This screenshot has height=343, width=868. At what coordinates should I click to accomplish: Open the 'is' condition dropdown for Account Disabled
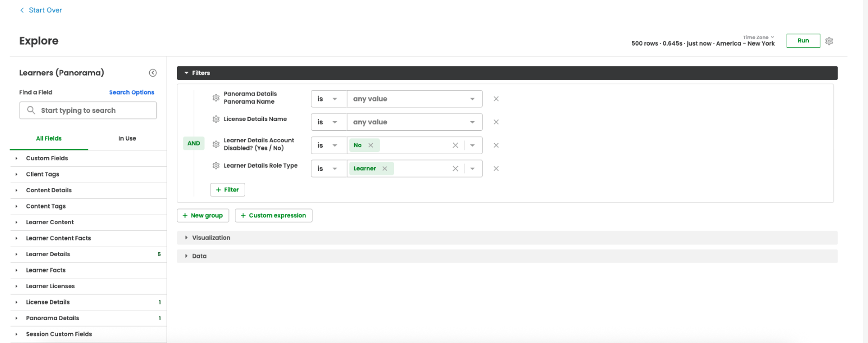point(329,145)
